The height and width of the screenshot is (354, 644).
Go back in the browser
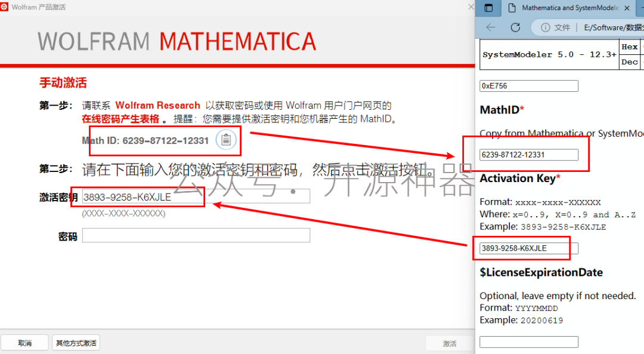click(490, 27)
